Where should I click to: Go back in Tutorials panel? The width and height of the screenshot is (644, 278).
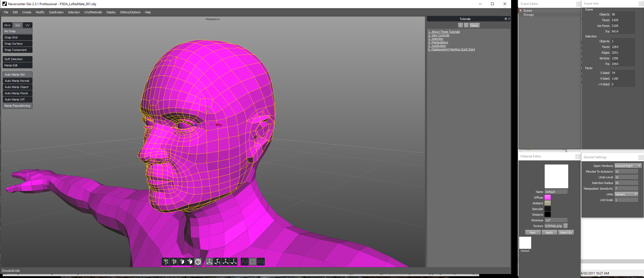(x=460, y=25)
